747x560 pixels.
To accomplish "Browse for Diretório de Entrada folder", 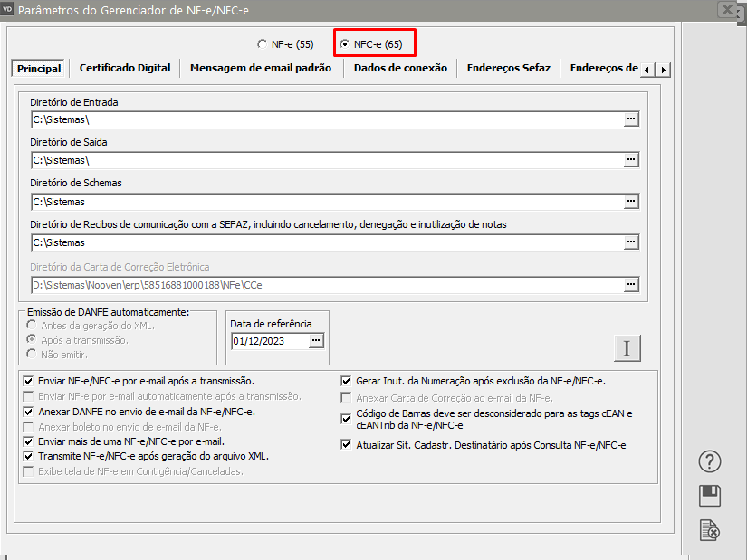I will (x=631, y=119).
